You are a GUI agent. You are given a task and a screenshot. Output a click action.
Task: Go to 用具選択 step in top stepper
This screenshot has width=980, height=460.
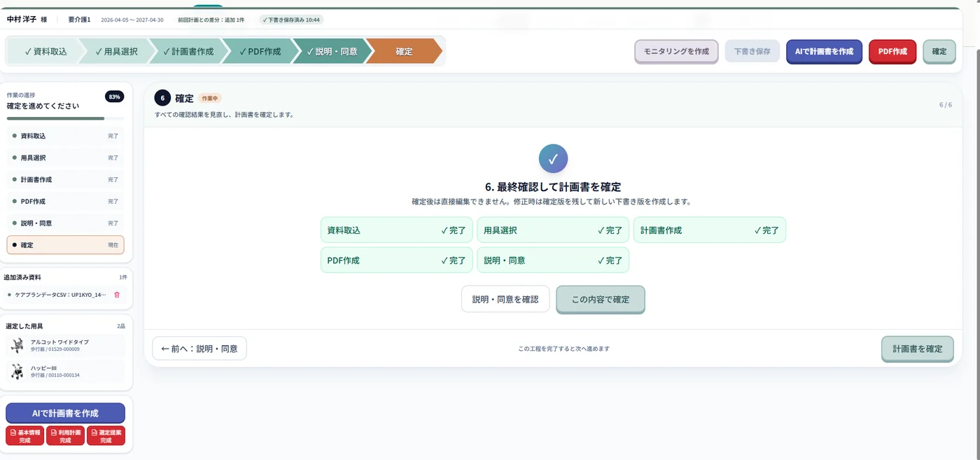pyautogui.click(x=117, y=51)
